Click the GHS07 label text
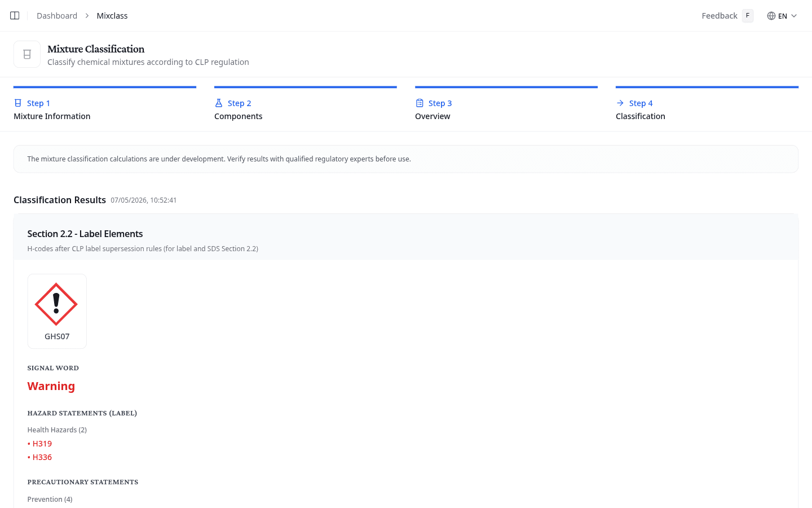This screenshot has width=812, height=508. (x=57, y=336)
